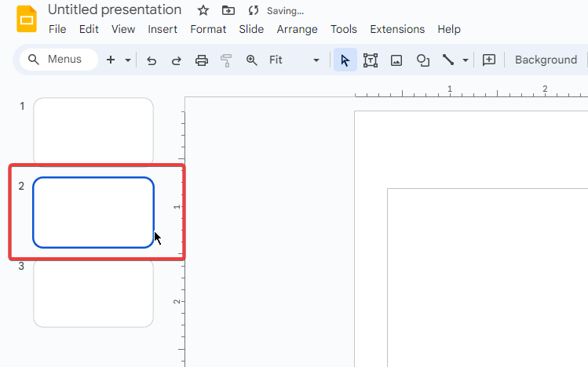Click the Add comment icon
Viewport: 588px width, 367px height.
[489, 60]
